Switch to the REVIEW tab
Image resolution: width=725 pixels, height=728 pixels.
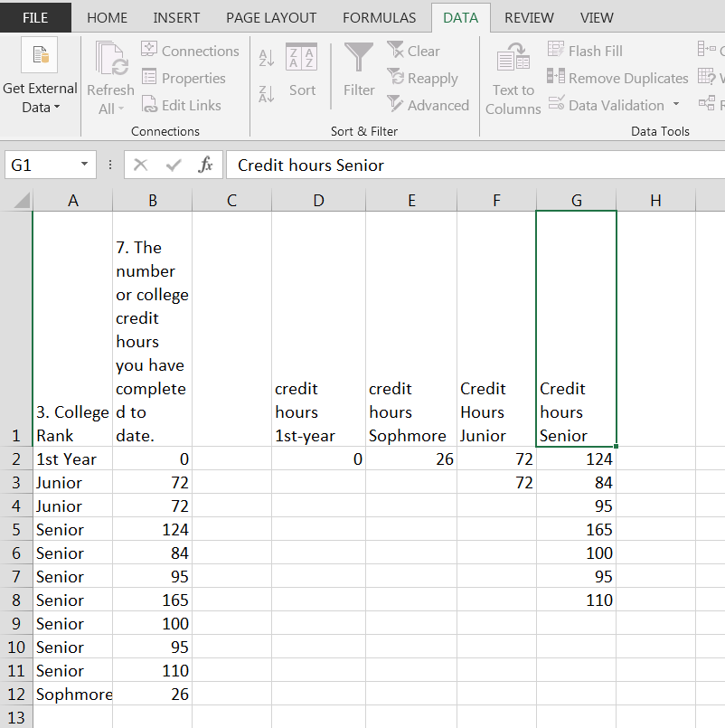coord(529,18)
